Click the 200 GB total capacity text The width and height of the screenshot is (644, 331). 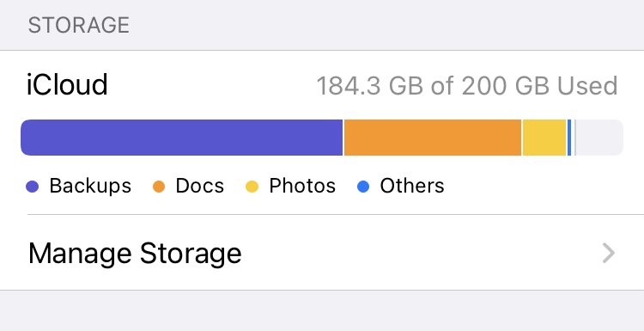tap(507, 85)
